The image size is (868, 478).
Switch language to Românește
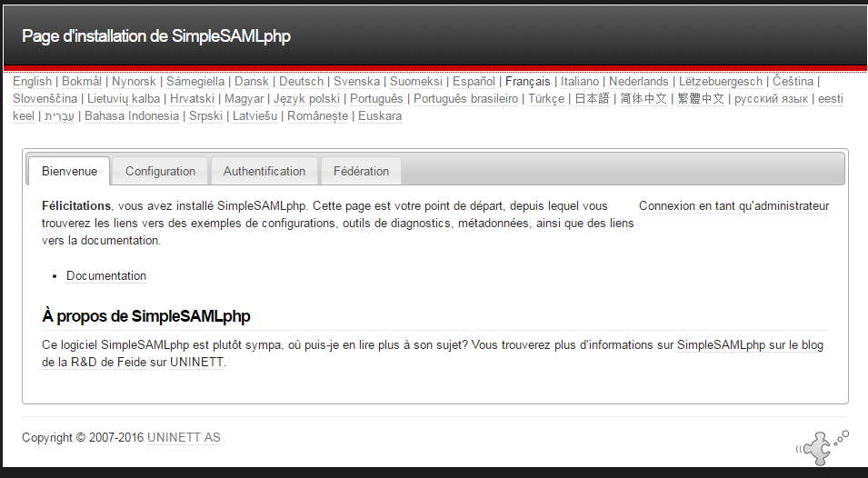[318, 116]
